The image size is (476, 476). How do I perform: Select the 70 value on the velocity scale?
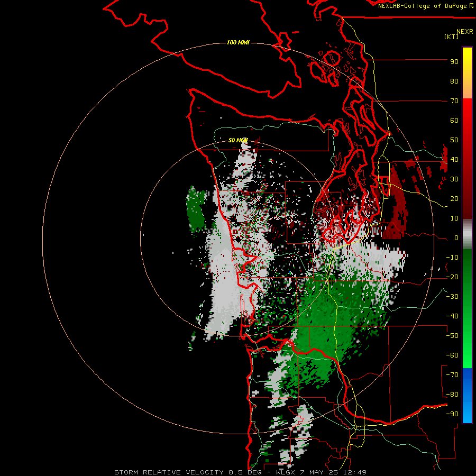pos(454,101)
